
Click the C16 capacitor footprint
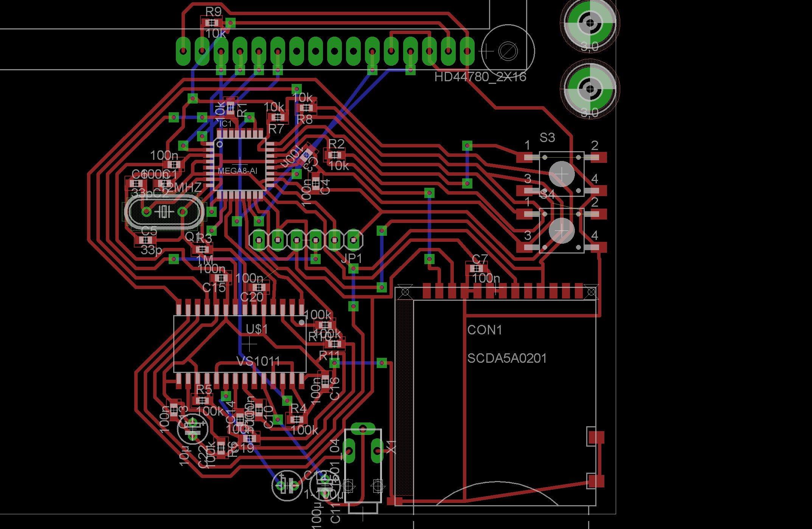click(325, 382)
